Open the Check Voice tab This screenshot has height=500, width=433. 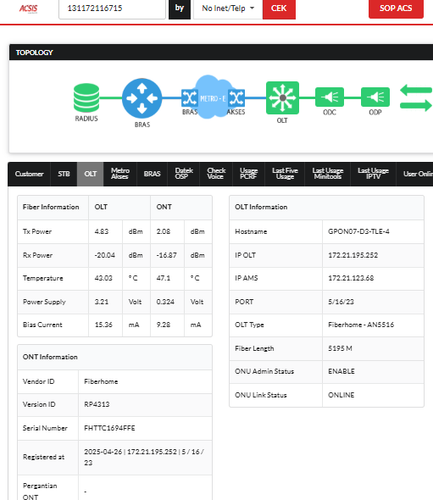point(216,174)
